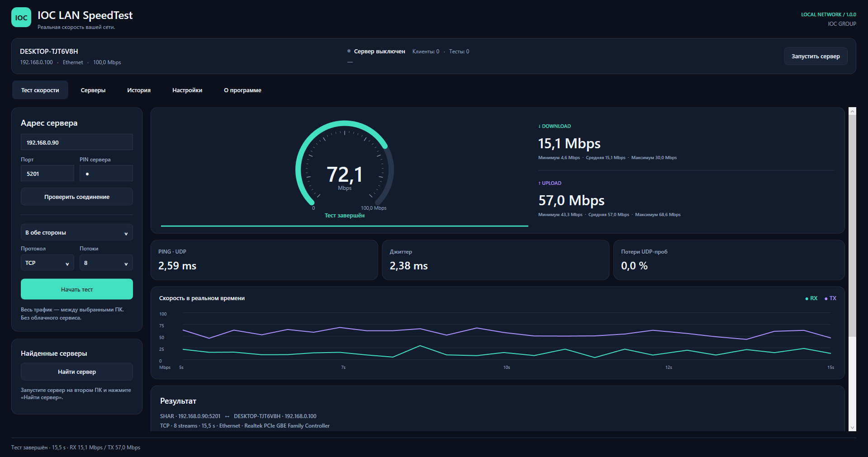Click the test progress bar under gauge
Image resolution: width=868 pixels, height=457 pixels.
(345, 226)
